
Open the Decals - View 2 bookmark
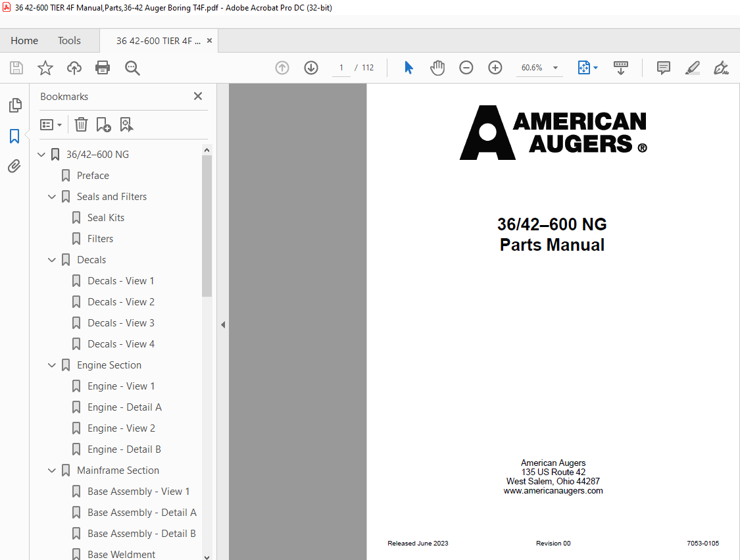(121, 302)
